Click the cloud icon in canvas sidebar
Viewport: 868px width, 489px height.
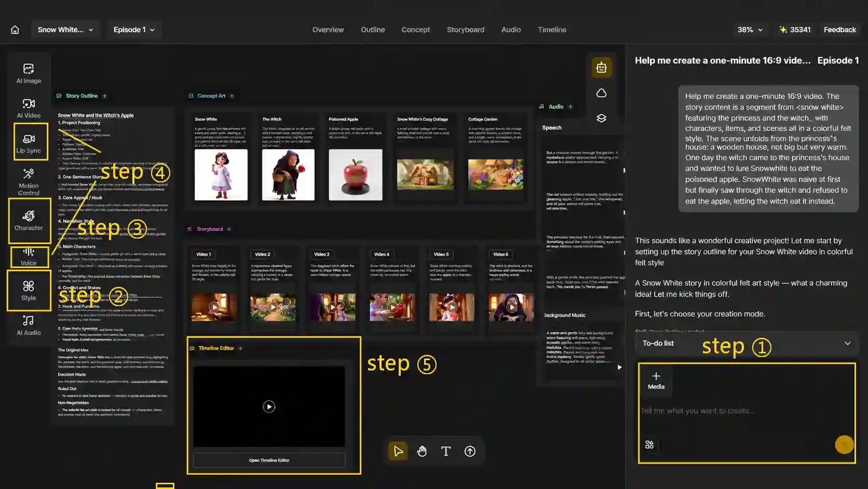(x=601, y=93)
